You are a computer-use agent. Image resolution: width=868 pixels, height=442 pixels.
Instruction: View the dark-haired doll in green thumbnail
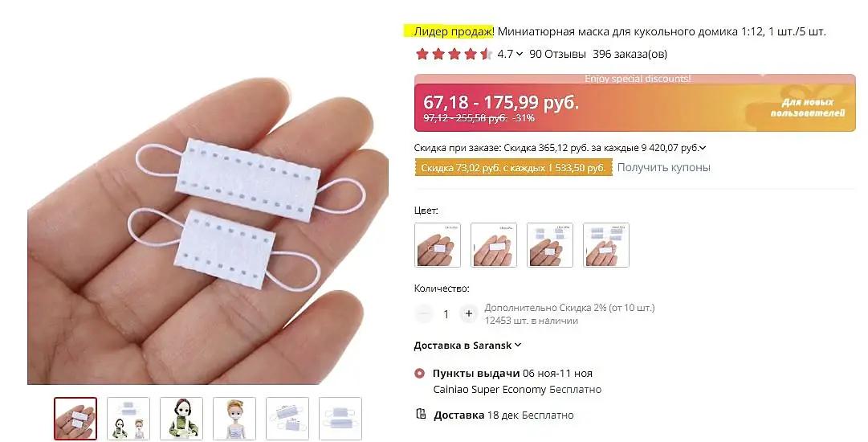[181, 419]
